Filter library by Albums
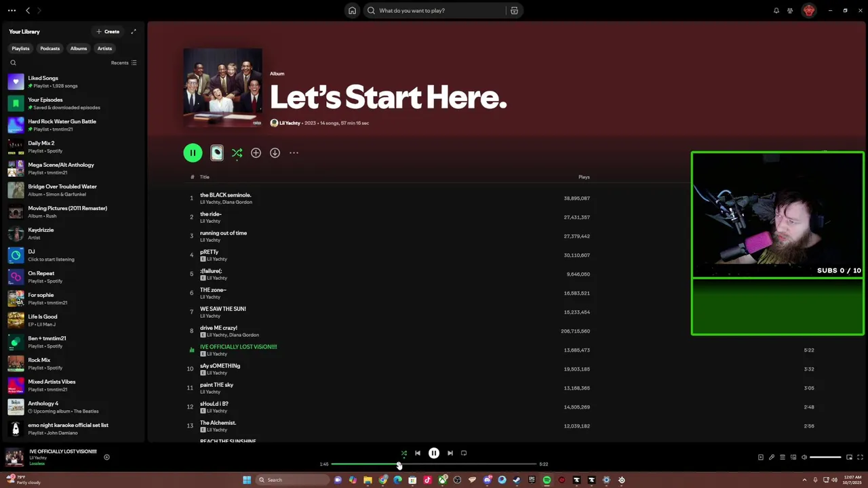The height and width of the screenshot is (488, 868). (x=79, y=48)
